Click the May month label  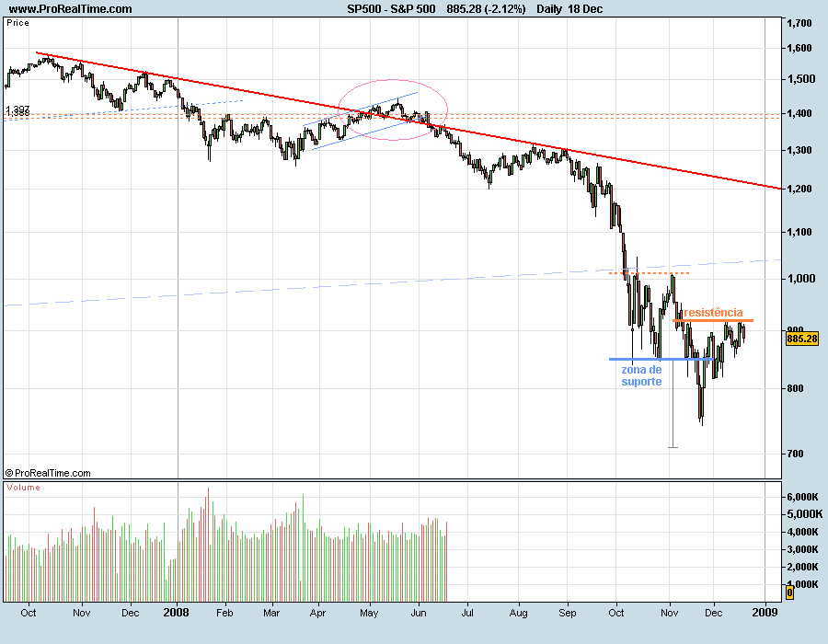click(369, 613)
